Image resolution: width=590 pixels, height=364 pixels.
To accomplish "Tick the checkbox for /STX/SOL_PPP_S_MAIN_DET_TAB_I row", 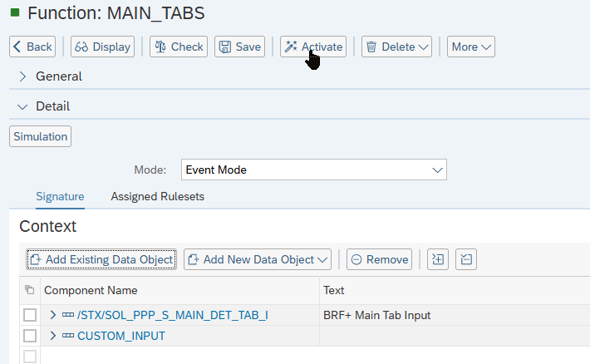I will click(x=30, y=315).
